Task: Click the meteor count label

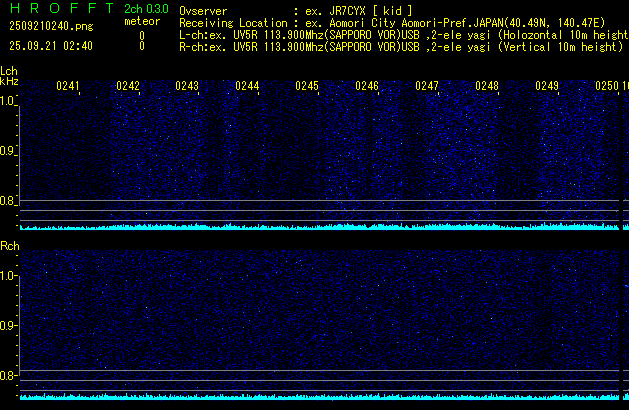Action: [x=141, y=22]
